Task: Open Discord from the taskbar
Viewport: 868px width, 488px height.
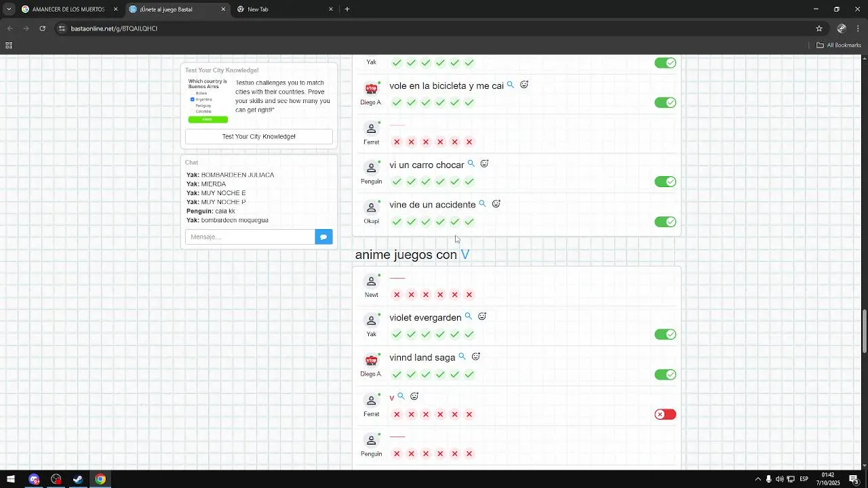Action: 35,479
